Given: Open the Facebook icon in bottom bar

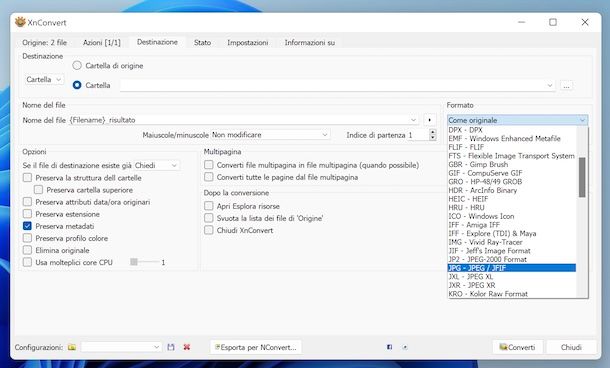Looking at the screenshot, I should coord(389,347).
